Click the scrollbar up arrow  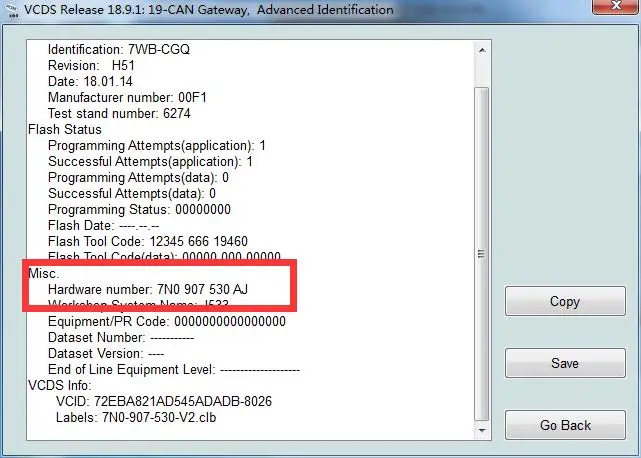pyautogui.click(x=482, y=50)
